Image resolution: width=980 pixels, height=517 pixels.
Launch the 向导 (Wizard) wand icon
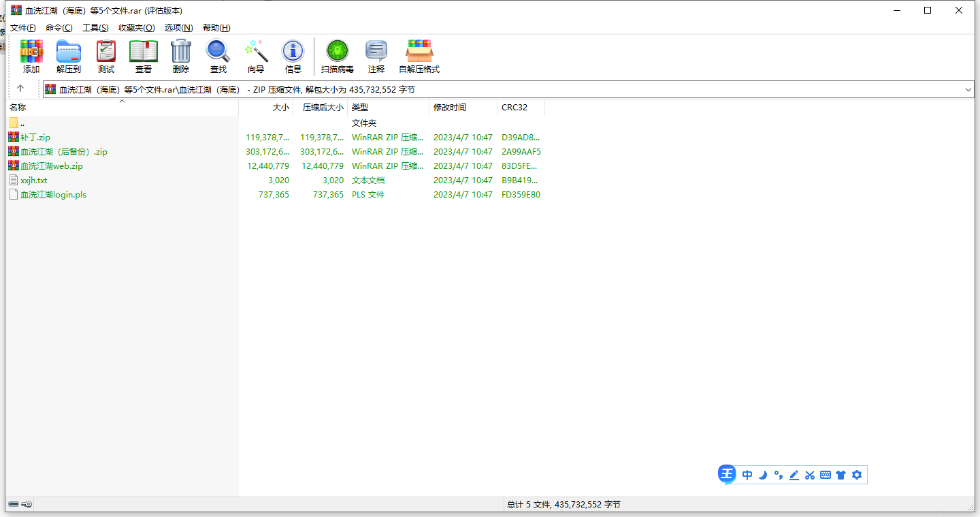point(256,56)
